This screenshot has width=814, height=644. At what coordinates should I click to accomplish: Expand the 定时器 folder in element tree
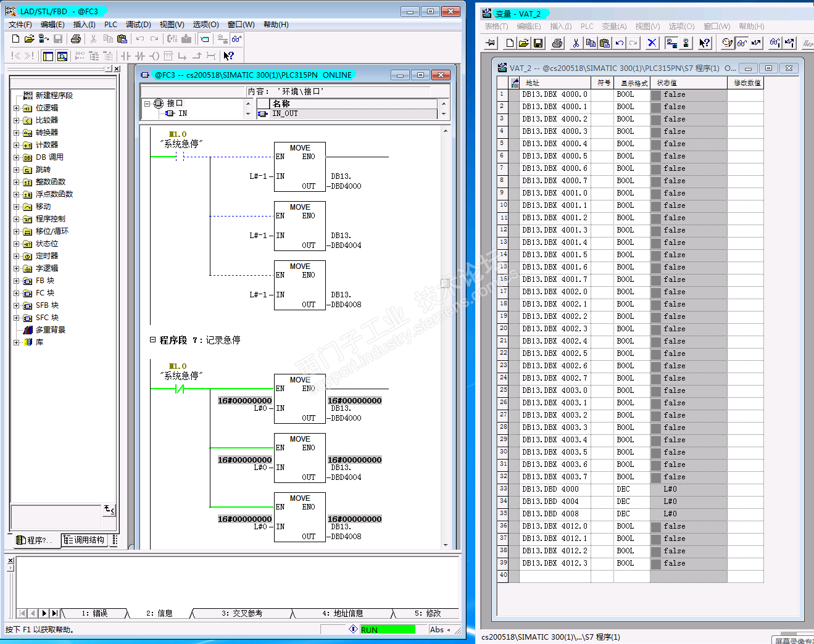[17, 256]
